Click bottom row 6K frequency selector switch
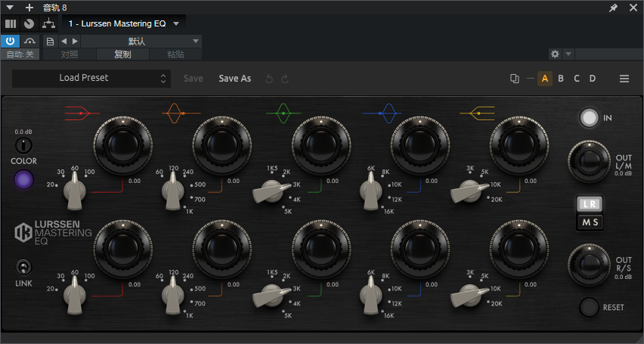The image size is (644, 344). pyautogui.click(x=371, y=294)
